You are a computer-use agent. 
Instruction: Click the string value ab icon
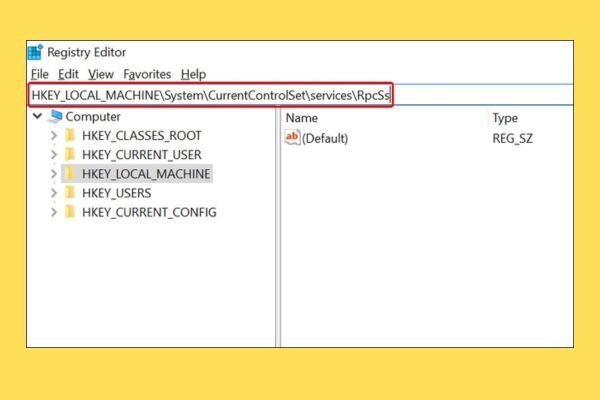click(x=292, y=137)
